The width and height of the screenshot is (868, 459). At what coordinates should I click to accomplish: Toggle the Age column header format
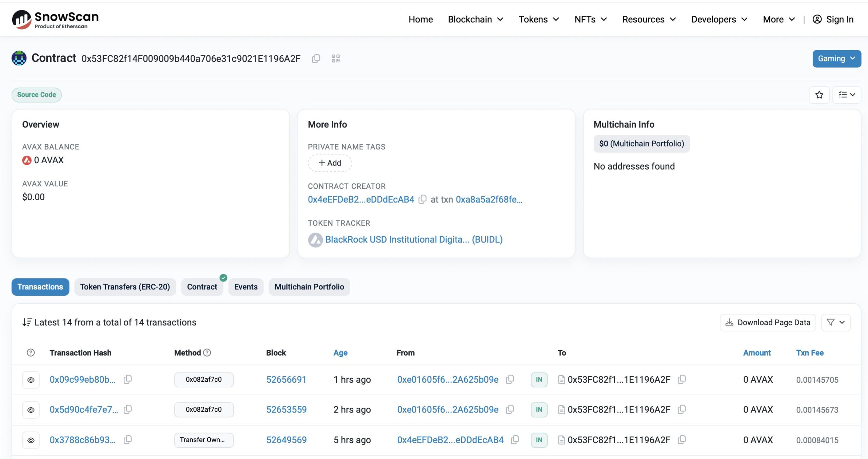(x=340, y=353)
